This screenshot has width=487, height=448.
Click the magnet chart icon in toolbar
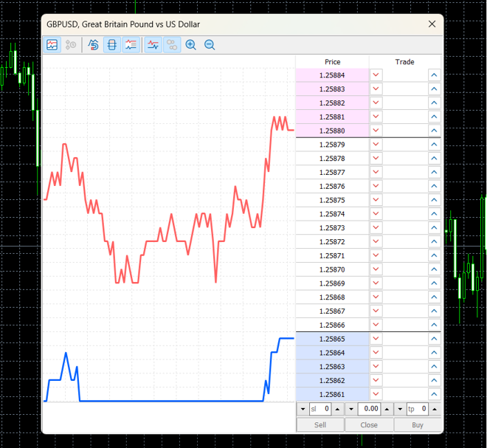pos(93,45)
